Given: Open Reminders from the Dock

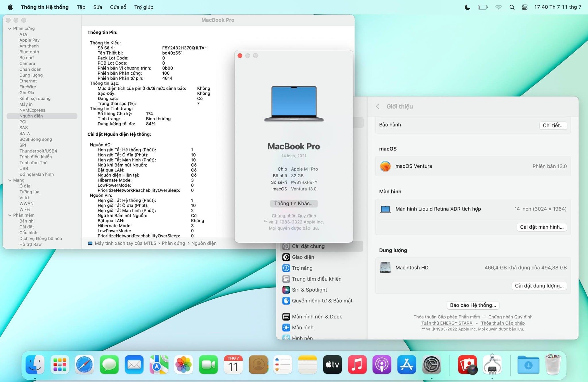Looking at the screenshot, I should point(283,364).
